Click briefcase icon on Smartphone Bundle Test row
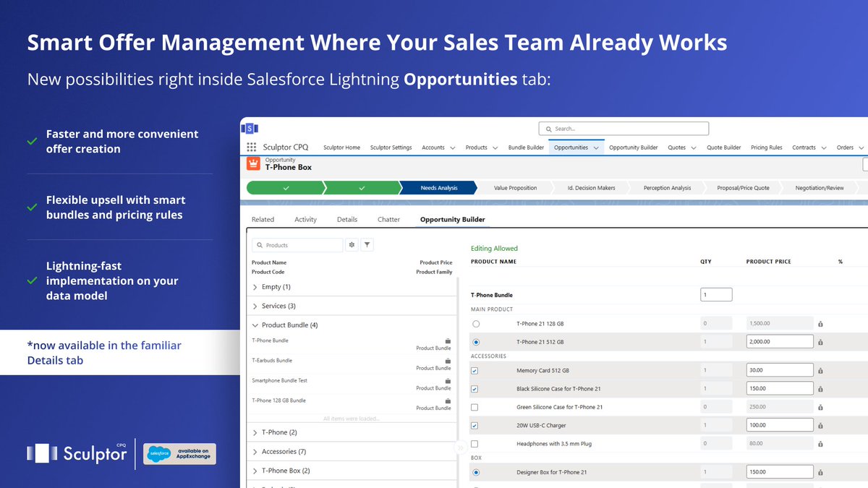868x488 pixels. click(x=448, y=381)
